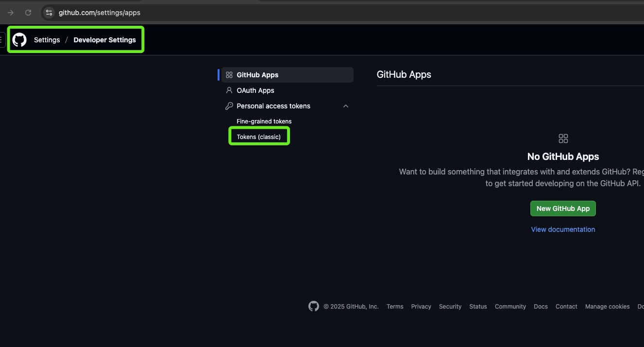Open the Terms footer link
644x347 pixels.
[x=395, y=307]
